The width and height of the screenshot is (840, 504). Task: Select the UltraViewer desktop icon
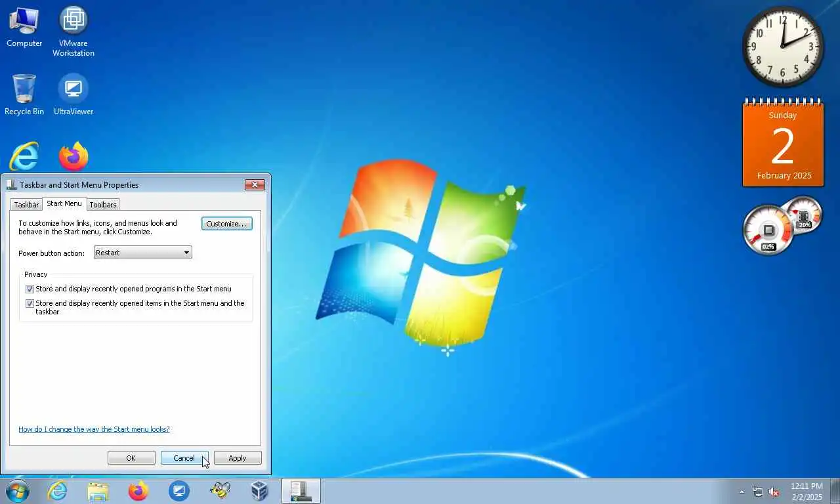[x=73, y=95]
